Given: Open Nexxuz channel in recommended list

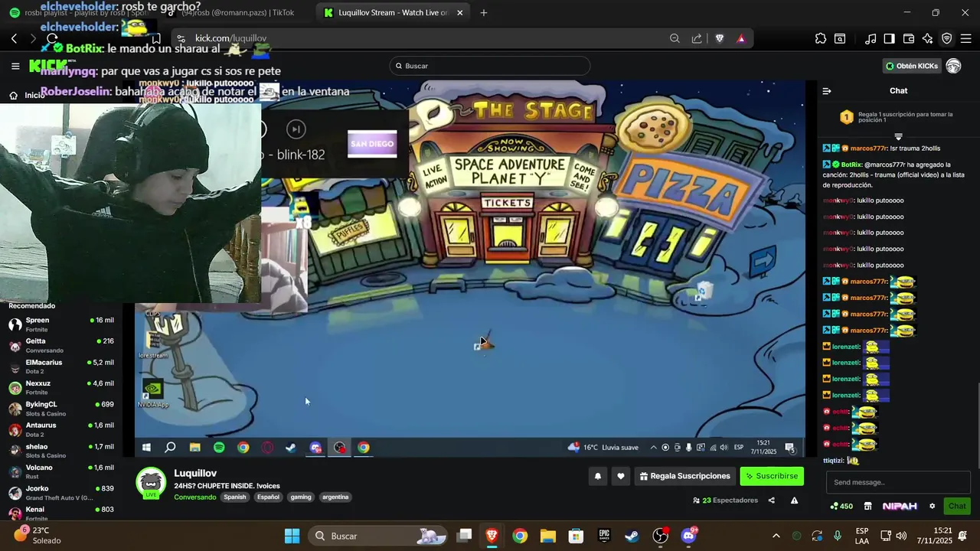Looking at the screenshot, I should (61, 387).
